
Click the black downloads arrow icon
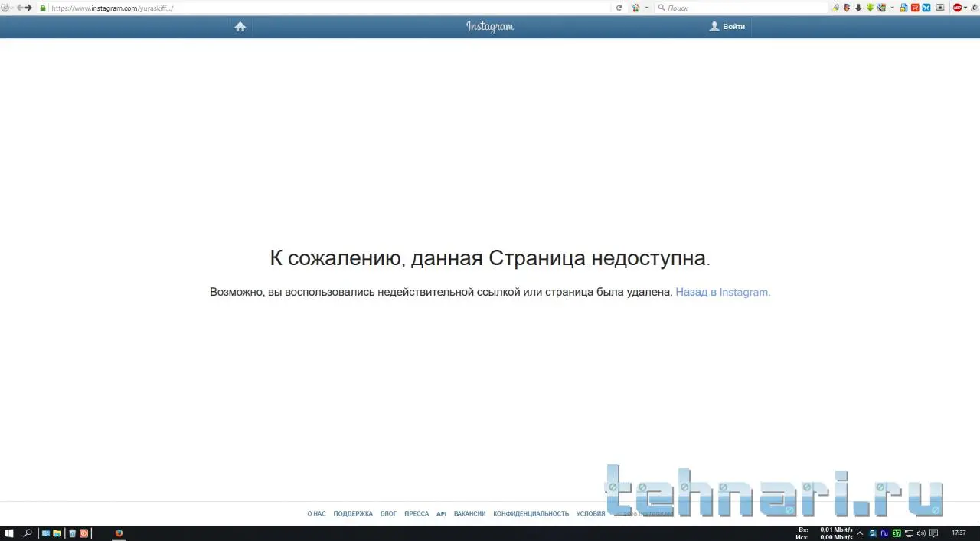[858, 8]
